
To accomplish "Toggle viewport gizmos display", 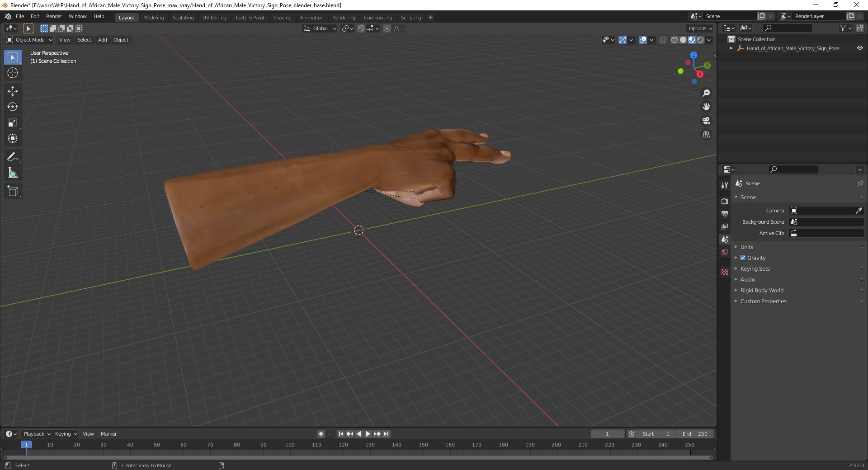I will pos(623,40).
